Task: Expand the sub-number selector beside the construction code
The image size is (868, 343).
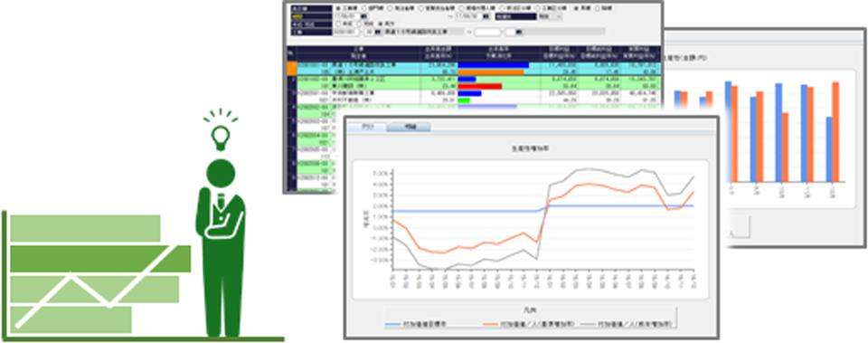Action: tap(369, 32)
